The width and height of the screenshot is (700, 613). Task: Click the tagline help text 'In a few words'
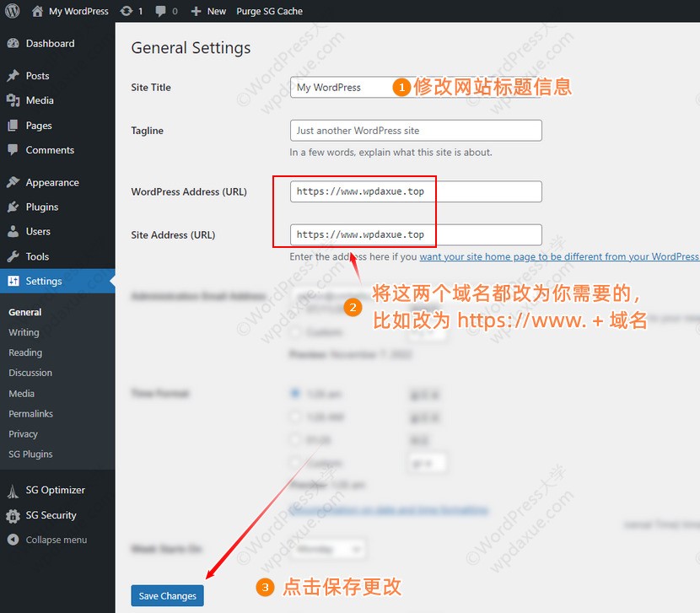pyautogui.click(x=390, y=153)
